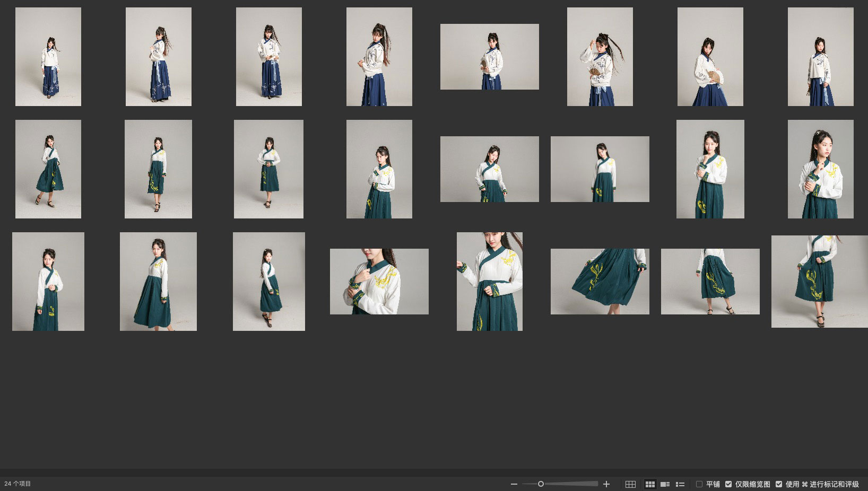Click the lock thumbnail grid icon
This screenshot has height=491, width=868.
click(630, 484)
